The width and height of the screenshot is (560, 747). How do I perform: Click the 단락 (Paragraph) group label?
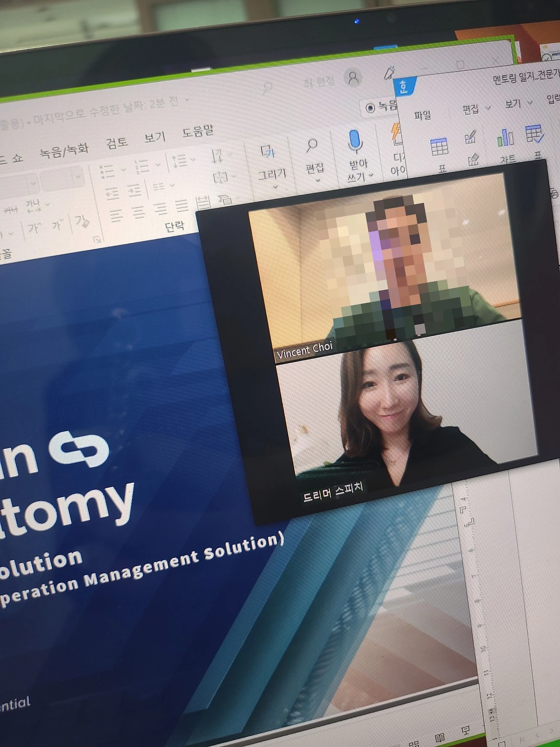click(175, 226)
